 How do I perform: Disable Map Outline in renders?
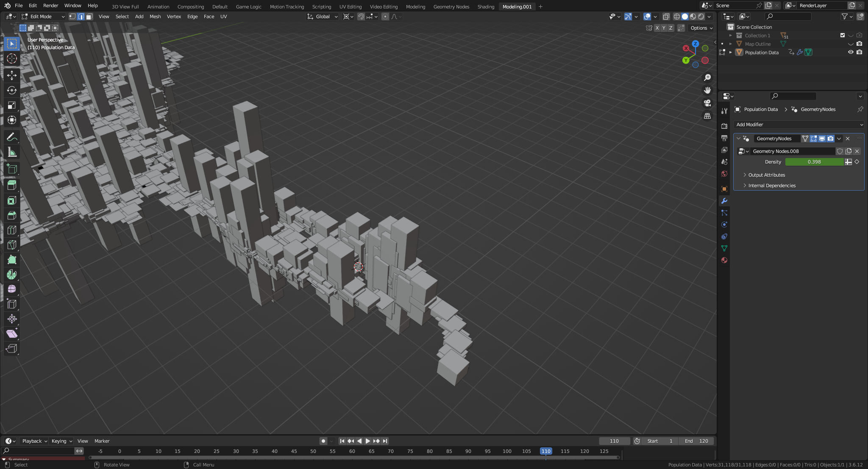(x=859, y=44)
